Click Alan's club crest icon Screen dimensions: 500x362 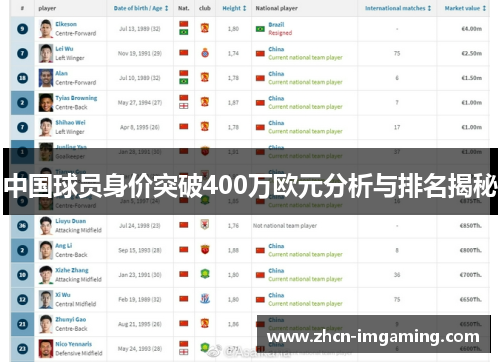coord(205,77)
